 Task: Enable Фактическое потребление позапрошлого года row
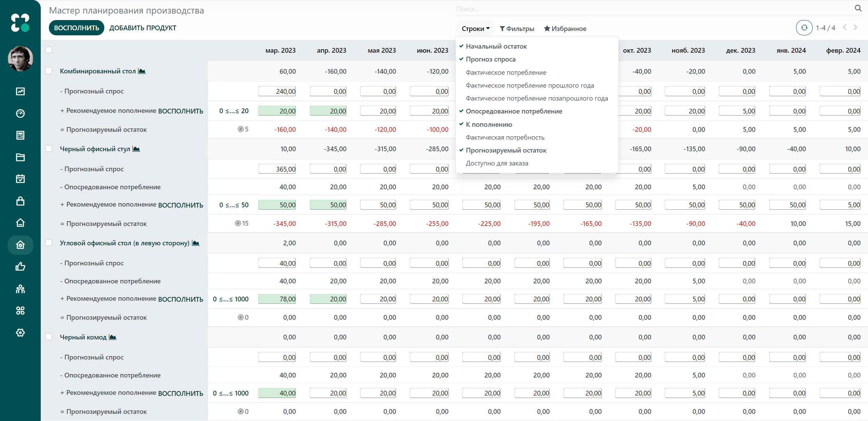coord(537,98)
